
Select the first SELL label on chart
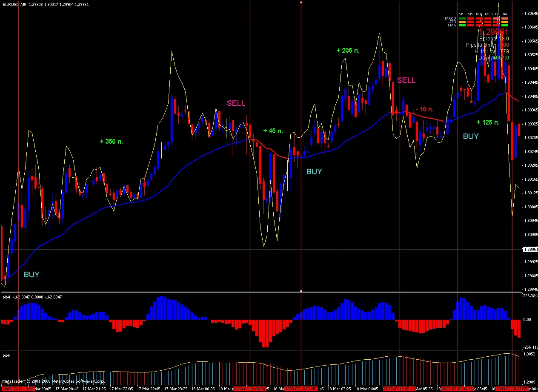236,103
